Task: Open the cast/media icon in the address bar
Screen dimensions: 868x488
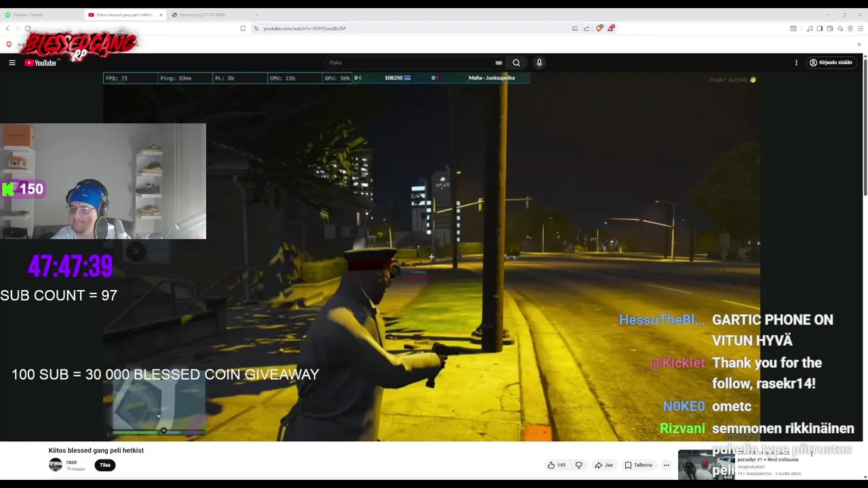Action: 575,28
